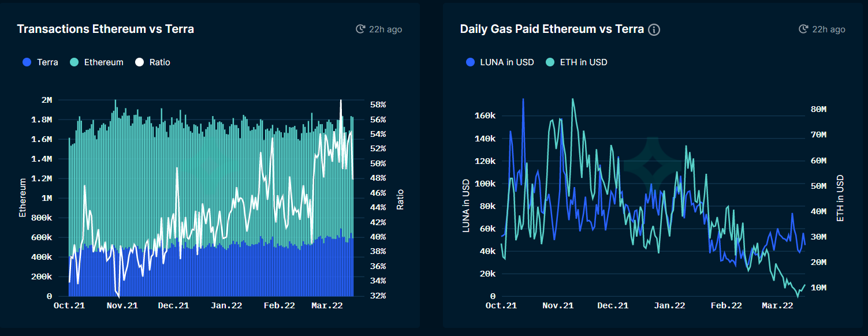
Task: Hide ETH in USD legend series
Action: pos(577,62)
